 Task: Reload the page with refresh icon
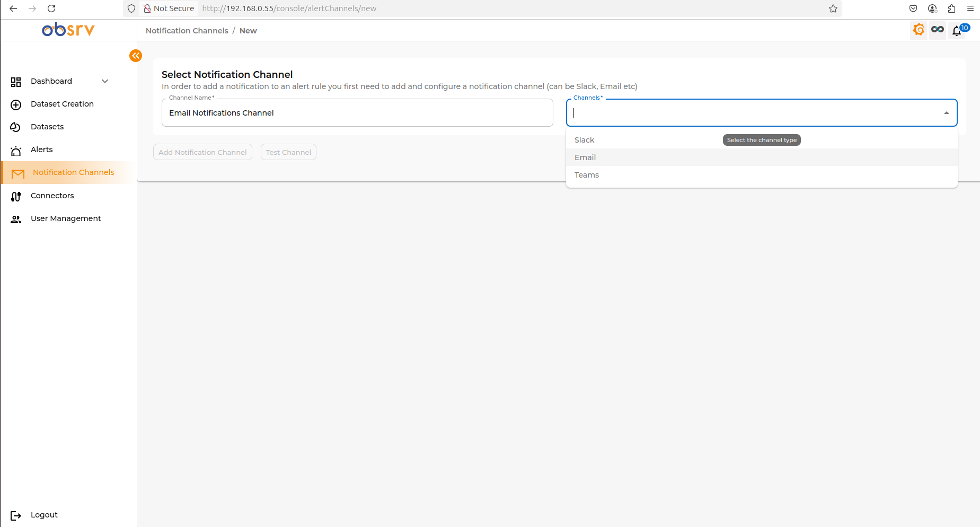coord(51,8)
